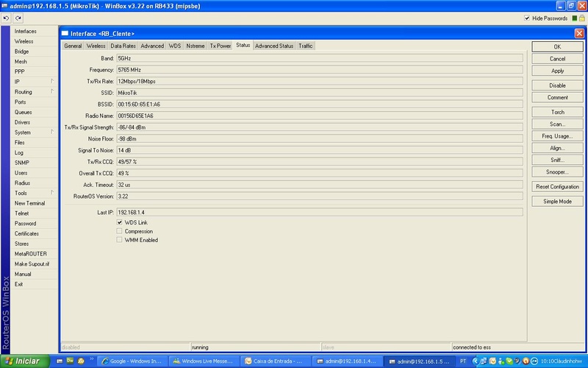Viewport: 588px width, 368px height.
Task: Open the Snooper... button
Action: pyautogui.click(x=557, y=172)
